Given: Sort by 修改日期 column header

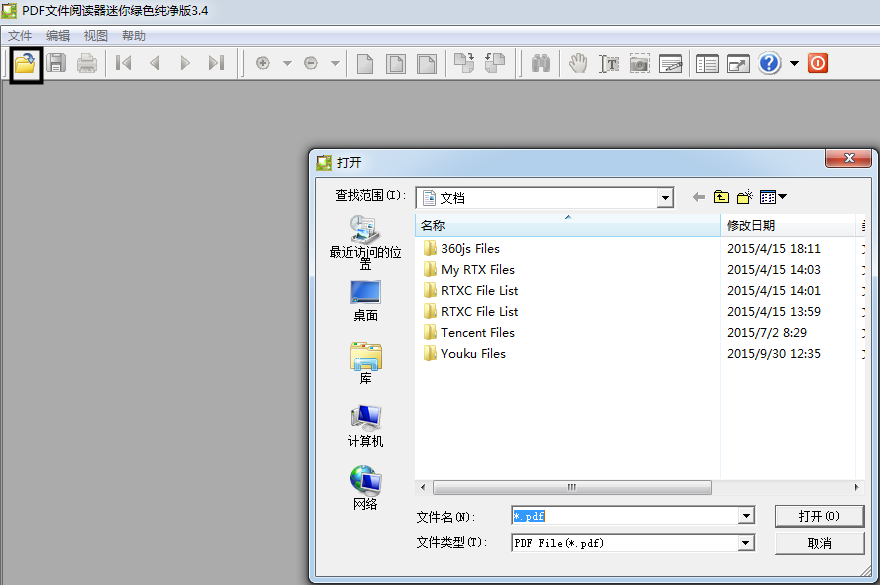Looking at the screenshot, I should [788, 226].
